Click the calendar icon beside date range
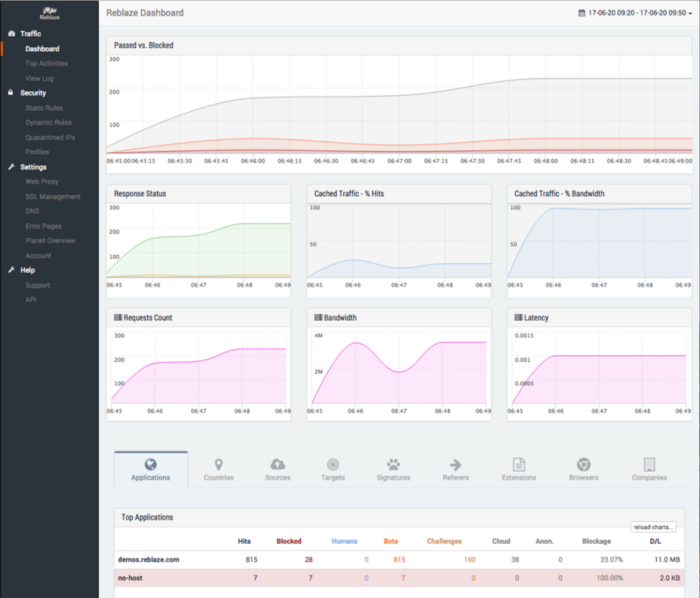 coord(582,13)
